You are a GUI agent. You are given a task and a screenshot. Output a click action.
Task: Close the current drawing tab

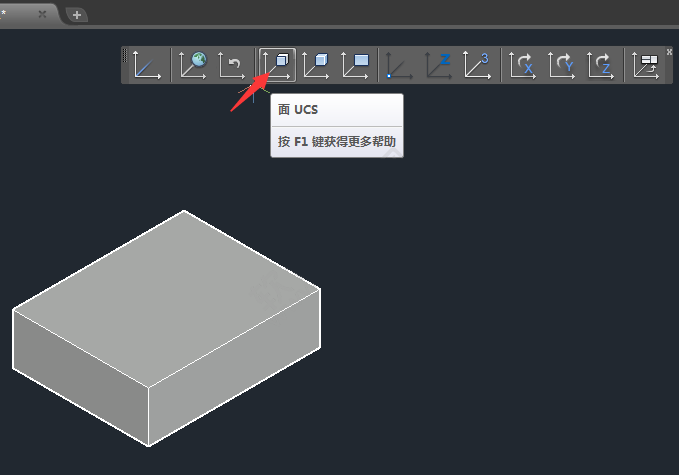point(42,14)
